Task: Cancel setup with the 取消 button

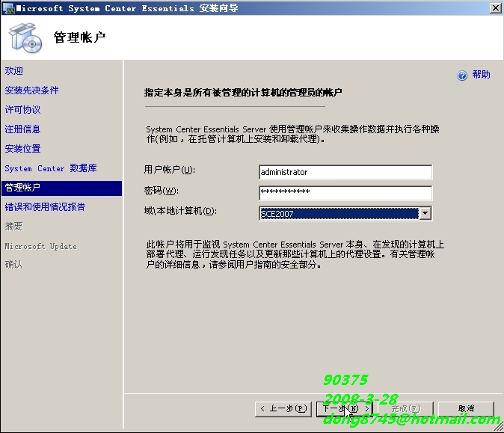Action: click(466, 409)
